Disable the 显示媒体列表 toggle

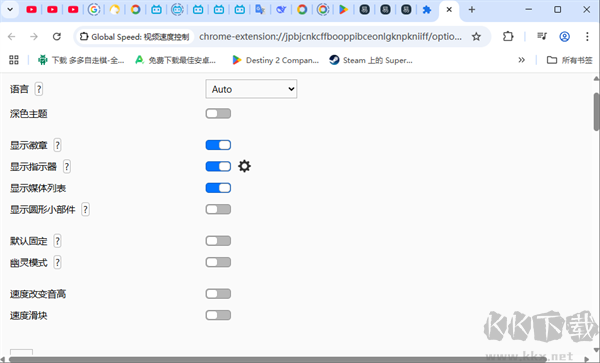[x=218, y=188]
